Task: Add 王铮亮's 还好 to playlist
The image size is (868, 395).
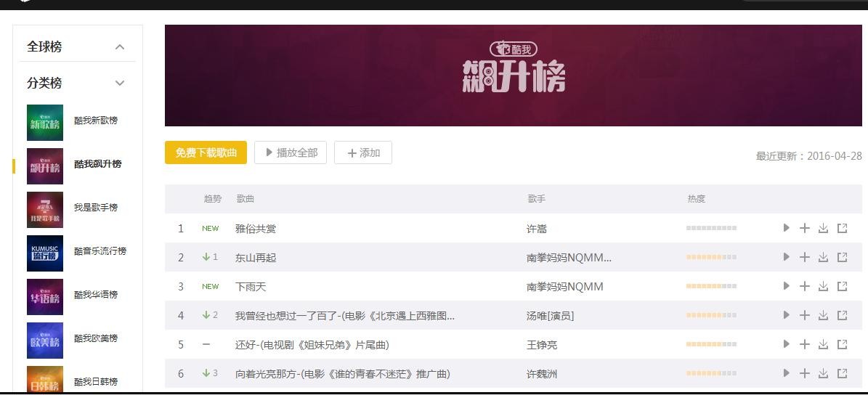Action: pyautogui.click(x=805, y=344)
